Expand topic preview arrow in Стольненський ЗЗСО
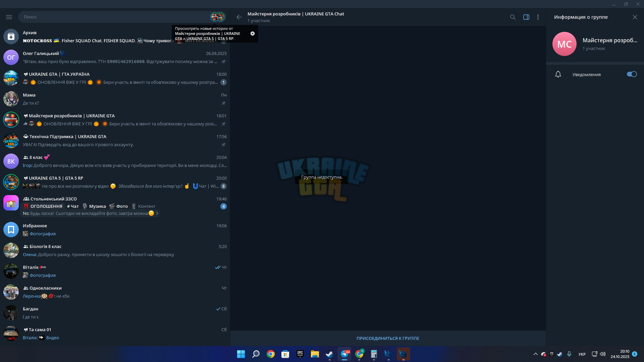 [157, 213]
